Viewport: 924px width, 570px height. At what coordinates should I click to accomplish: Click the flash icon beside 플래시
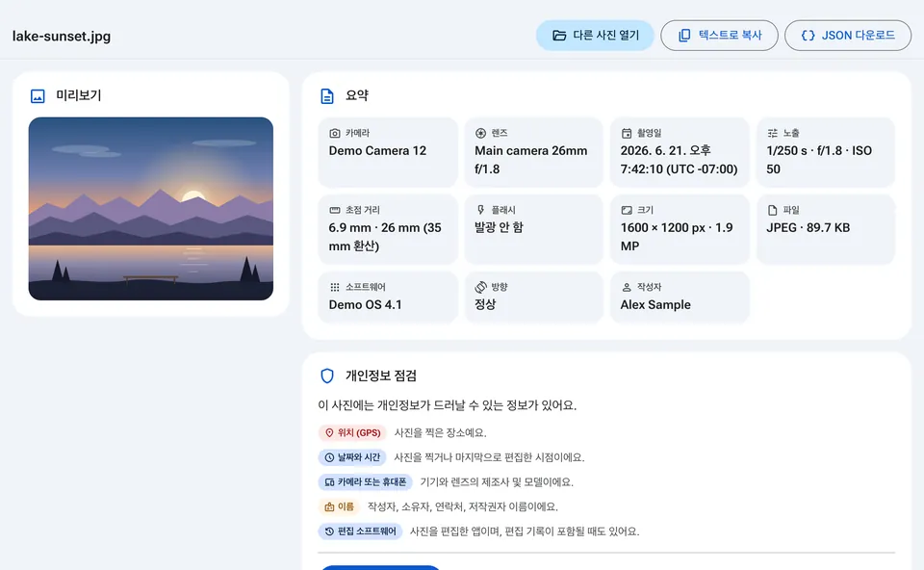pyautogui.click(x=481, y=210)
